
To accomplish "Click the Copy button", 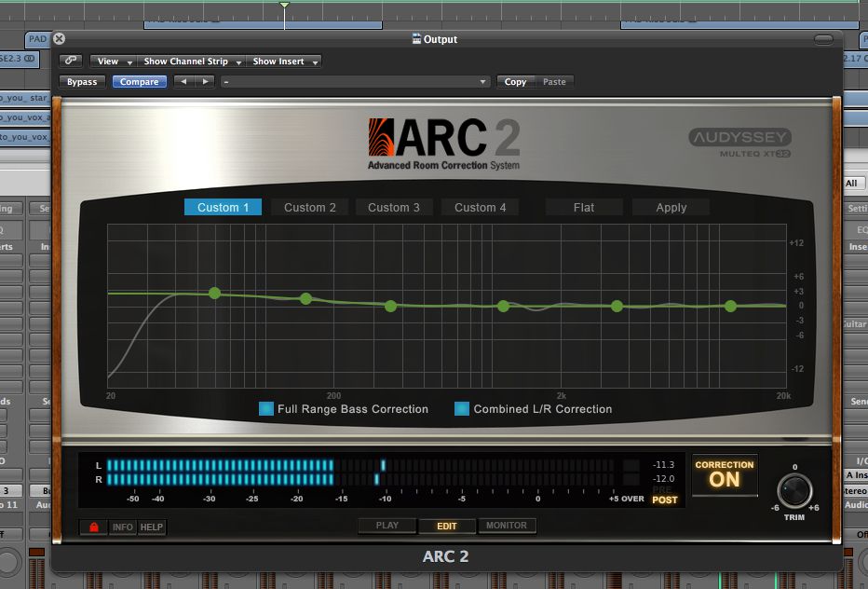I will [x=515, y=81].
